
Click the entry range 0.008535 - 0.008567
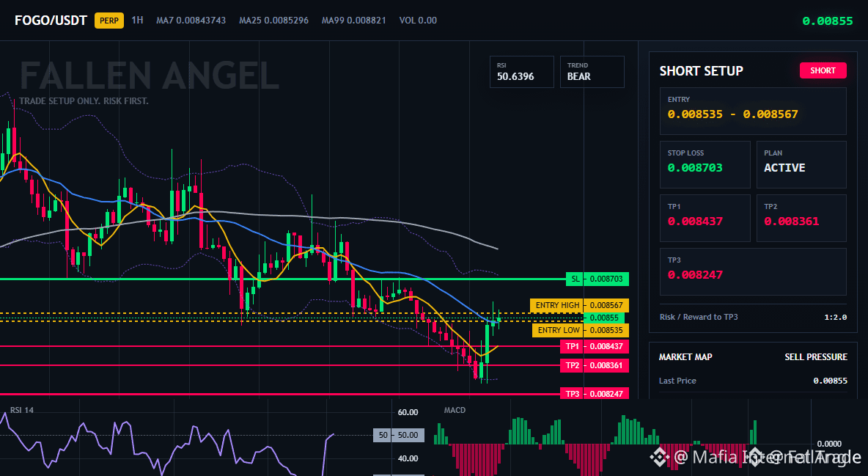[x=732, y=114]
